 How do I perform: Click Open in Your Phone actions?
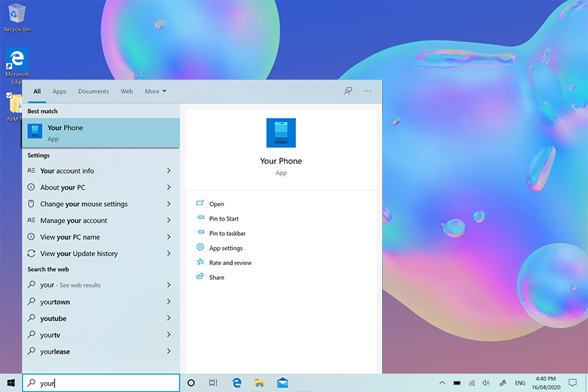point(217,204)
